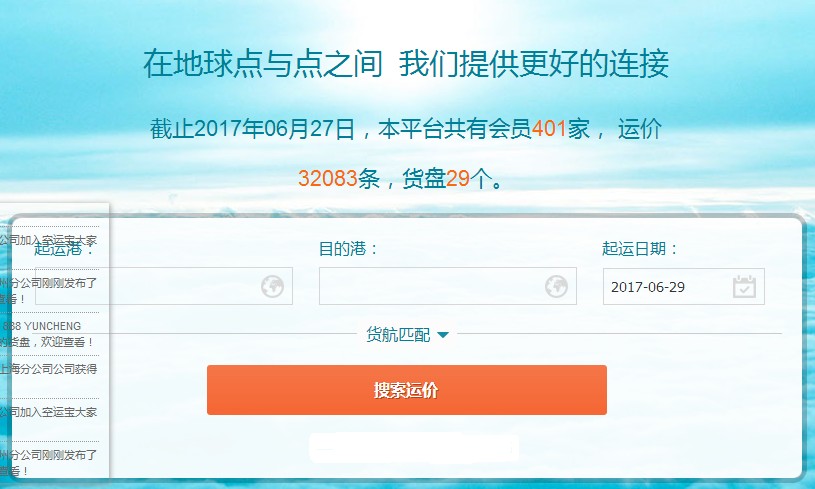The image size is (815, 489).
Task: Click the blank white box under search button
Action: point(414,448)
